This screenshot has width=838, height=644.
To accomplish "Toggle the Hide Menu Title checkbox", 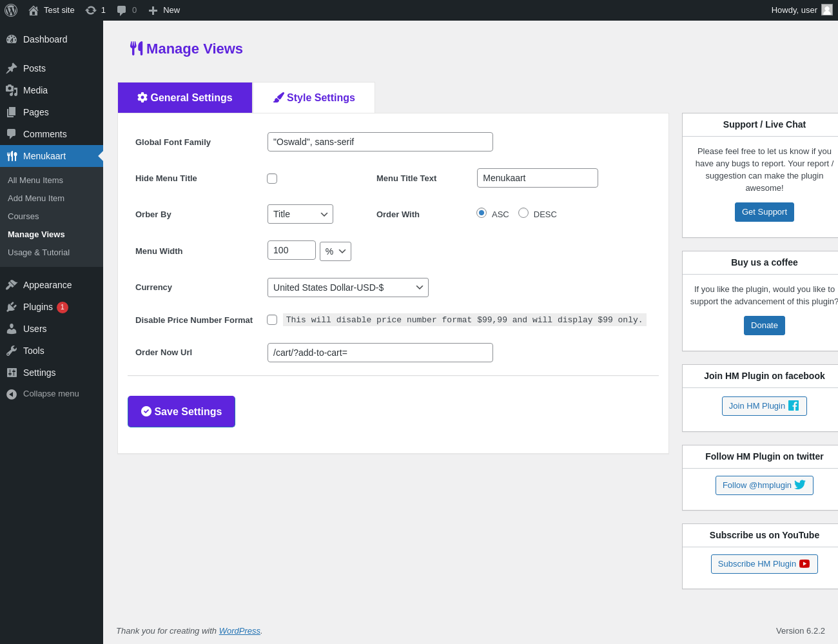I will click(x=272, y=179).
